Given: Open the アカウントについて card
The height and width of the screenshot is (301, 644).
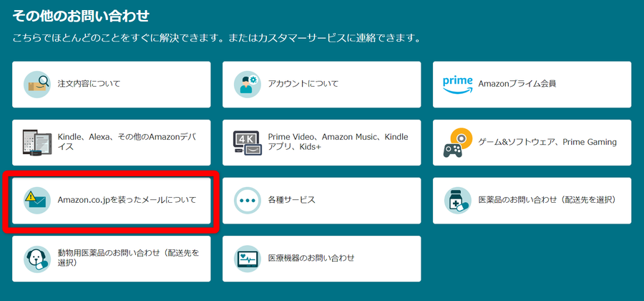Looking at the screenshot, I should click(x=321, y=85).
